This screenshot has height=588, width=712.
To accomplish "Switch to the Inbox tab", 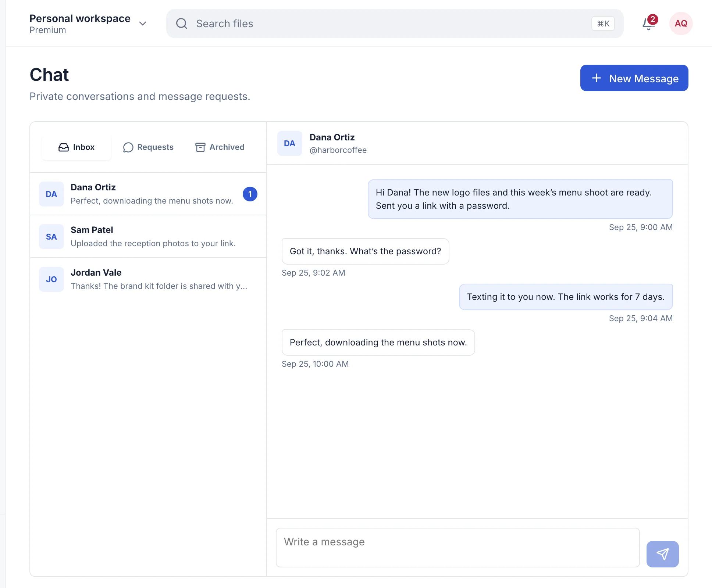I will tap(76, 147).
